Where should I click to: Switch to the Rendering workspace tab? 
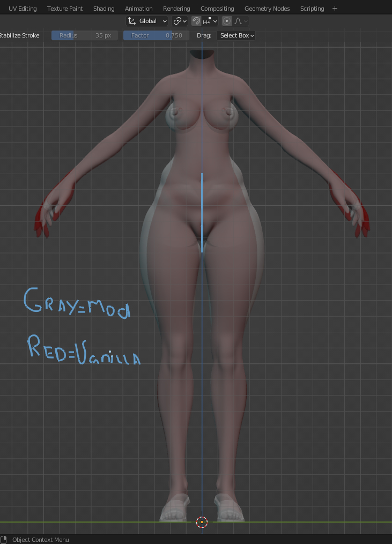pyautogui.click(x=176, y=9)
